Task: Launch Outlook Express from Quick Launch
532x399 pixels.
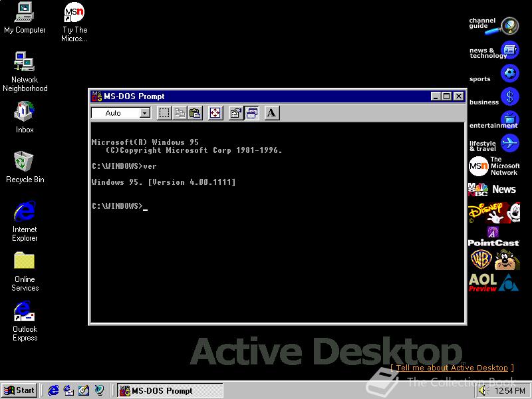Action: click(x=68, y=390)
